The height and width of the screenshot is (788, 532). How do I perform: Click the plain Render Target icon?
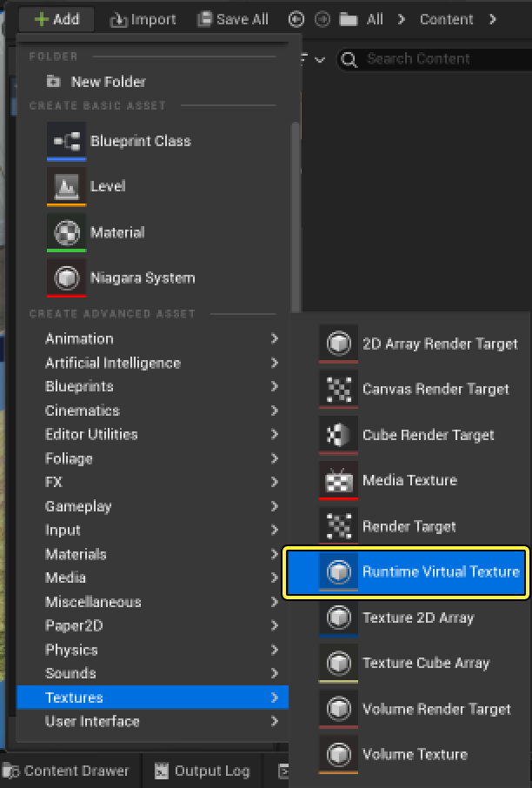pos(339,526)
